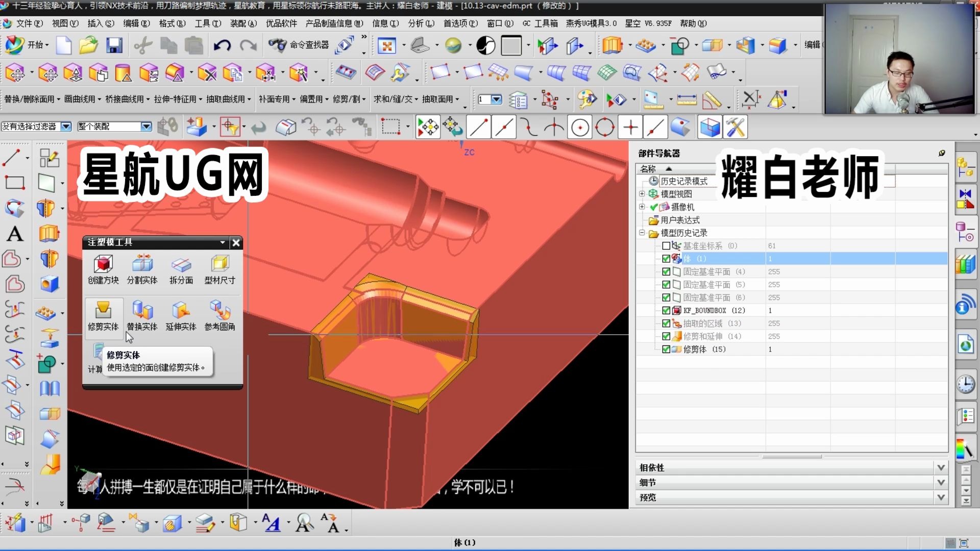Screen dimensions: 980x551
Task: Open the 整个装配 scope dropdown
Action: (147, 126)
